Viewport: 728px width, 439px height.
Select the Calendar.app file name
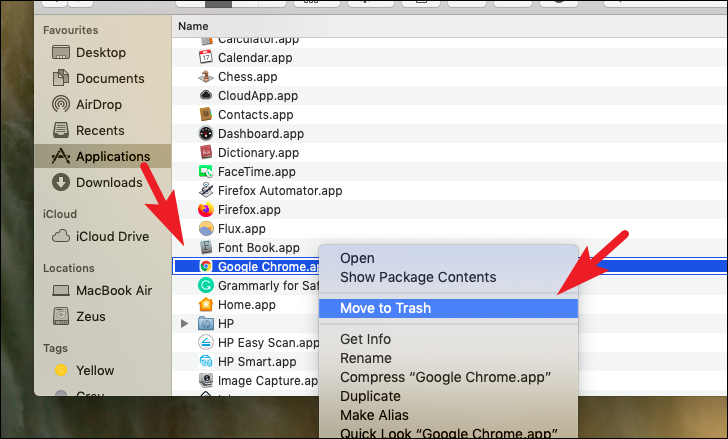coord(255,58)
